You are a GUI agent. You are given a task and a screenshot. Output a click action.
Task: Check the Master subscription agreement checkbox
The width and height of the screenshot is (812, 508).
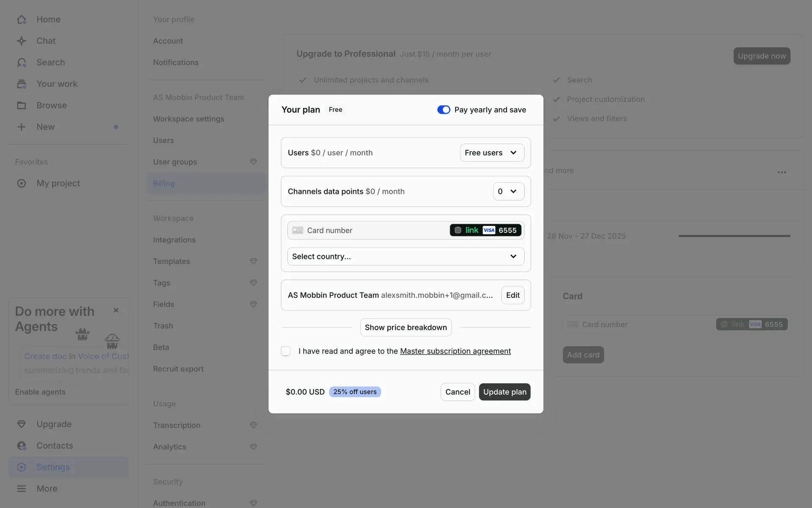(x=286, y=351)
